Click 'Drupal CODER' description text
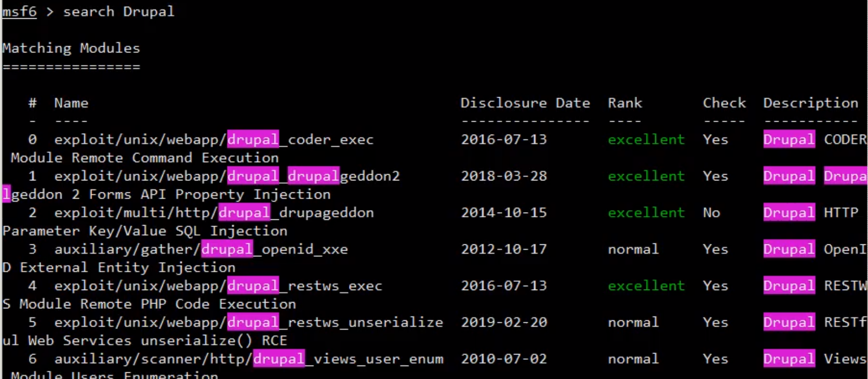Image resolution: width=868 pixels, height=379 pixels. pyautogui.click(x=815, y=140)
